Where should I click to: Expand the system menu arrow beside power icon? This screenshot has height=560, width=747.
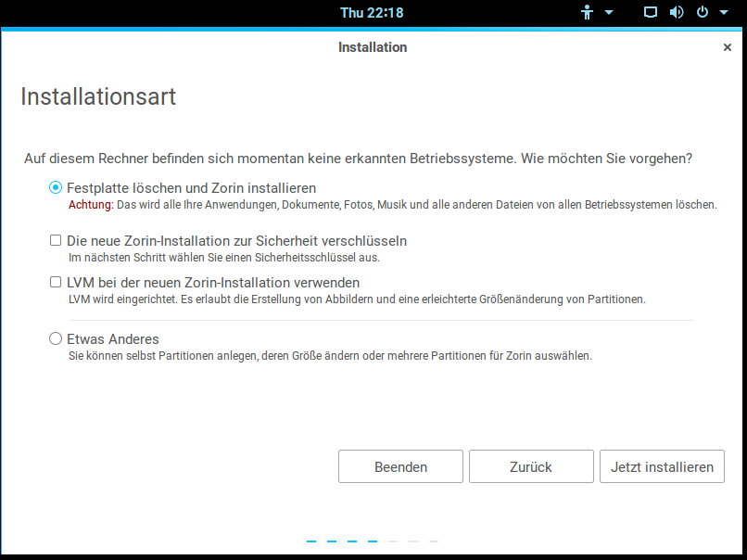click(x=723, y=13)
